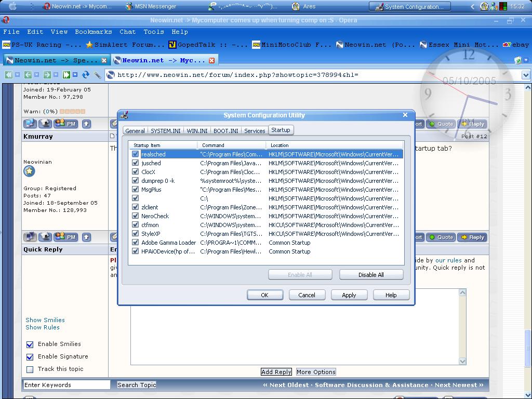This screenshot has width=532, height=399.
Task: Open the address bar dropdown
Action: pyautogui.click(x=525, y=74)
